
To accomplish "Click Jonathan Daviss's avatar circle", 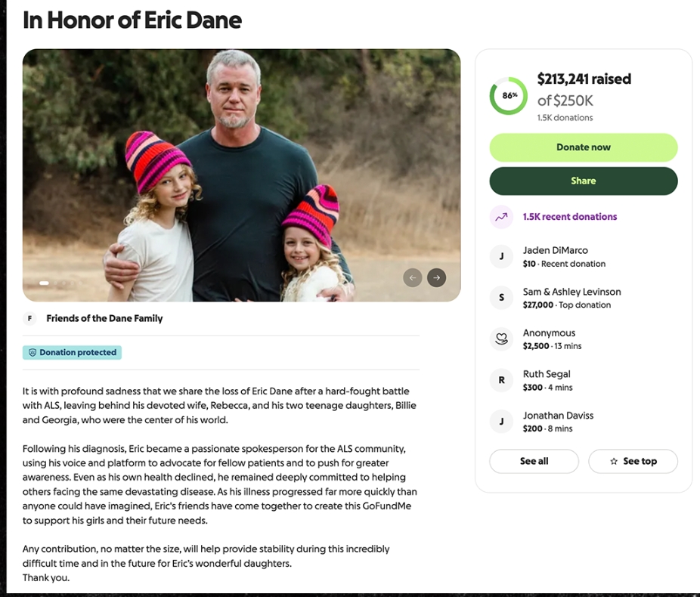I will pos(501,422).
